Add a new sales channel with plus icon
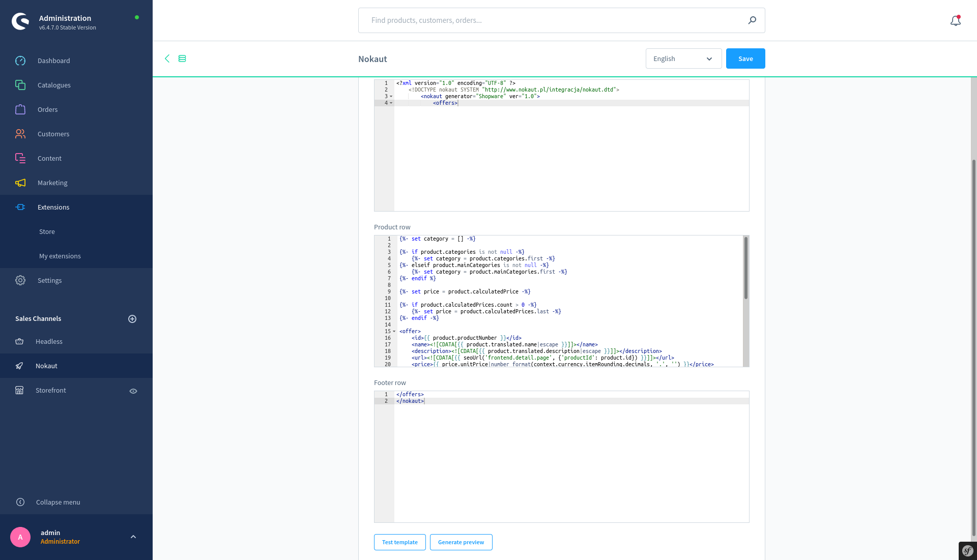Viewport: 977px width, 560px height. [132, 319]
